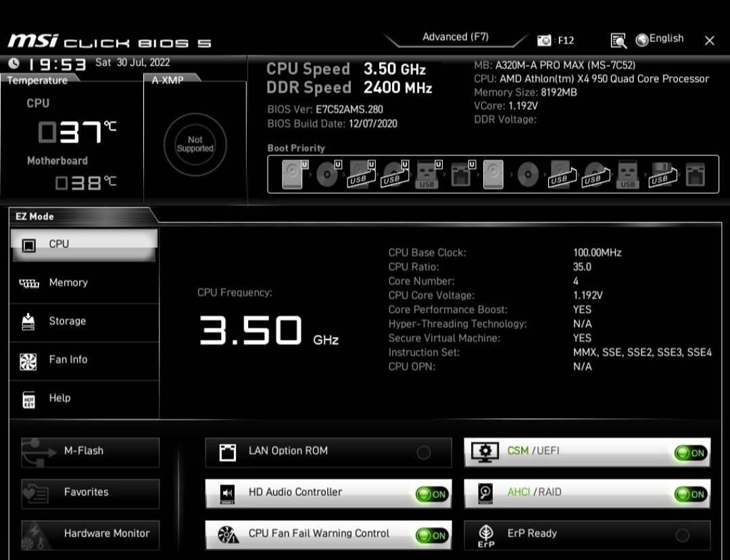This screenshot has height=560, width=730.
Task: Open the Fan Info section
Action: point(84,360)
